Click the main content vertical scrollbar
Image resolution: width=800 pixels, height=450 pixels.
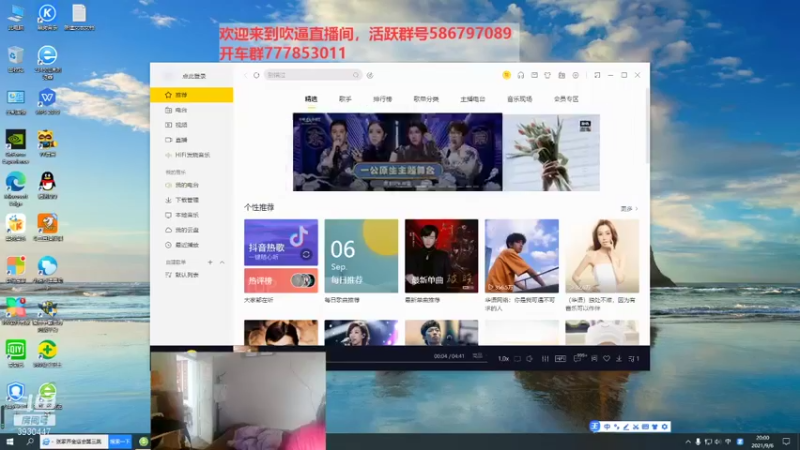pyautogui.click(x=647, y=127)
